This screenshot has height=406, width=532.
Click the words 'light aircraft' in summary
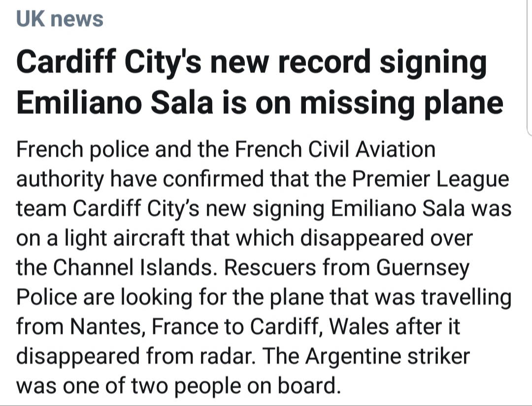coord(125,238)
